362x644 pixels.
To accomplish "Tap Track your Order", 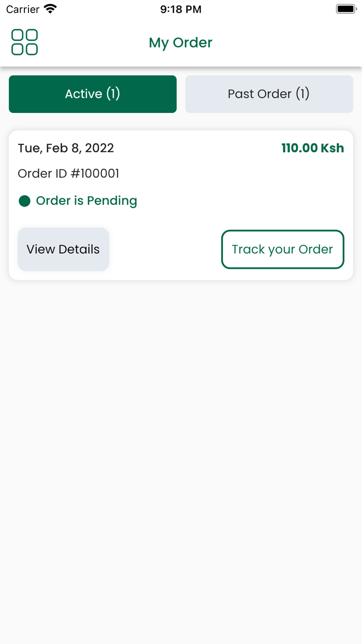I will pos(282,249).
